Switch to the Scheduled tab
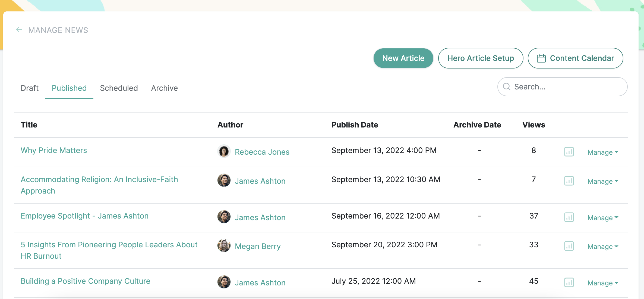 [119, 88]
